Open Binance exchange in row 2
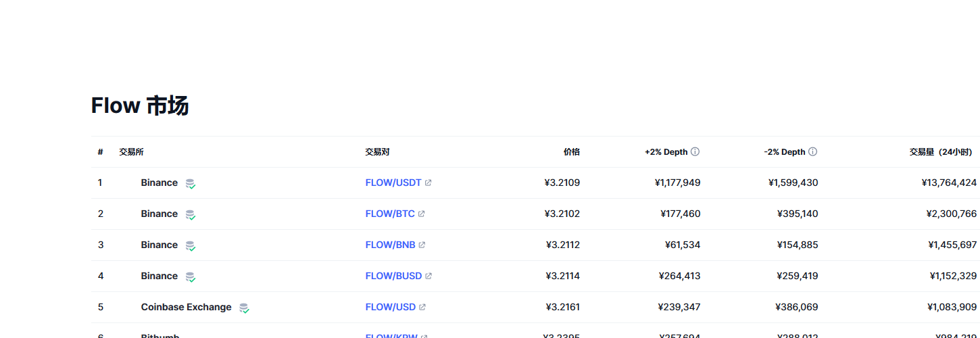The height and width of the screenshot is (338, 980). 160,214
